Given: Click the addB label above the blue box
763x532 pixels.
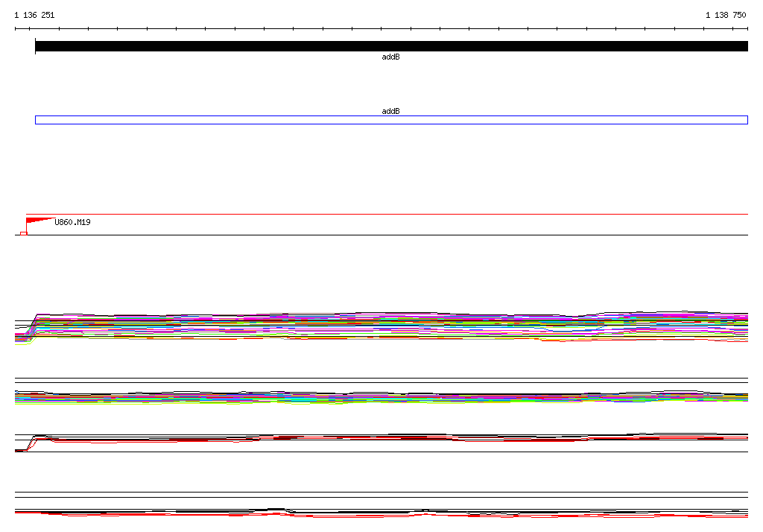Looking at the screenshot, I should tap(390, 112).
